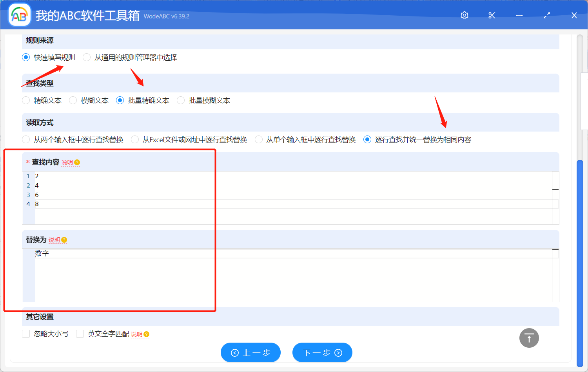
Task: Click the 下一步 button
Action: (322, 352)
